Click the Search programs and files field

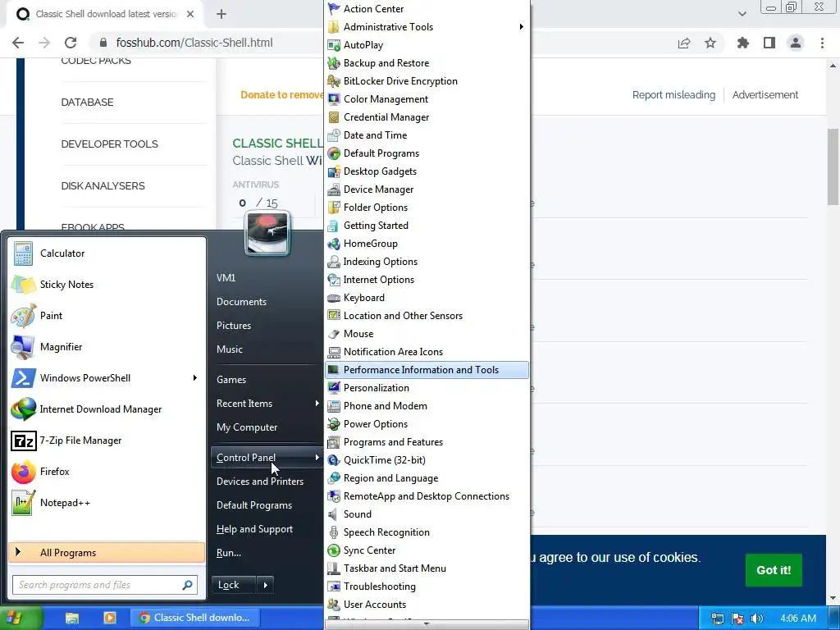click(x=104, y=585)
